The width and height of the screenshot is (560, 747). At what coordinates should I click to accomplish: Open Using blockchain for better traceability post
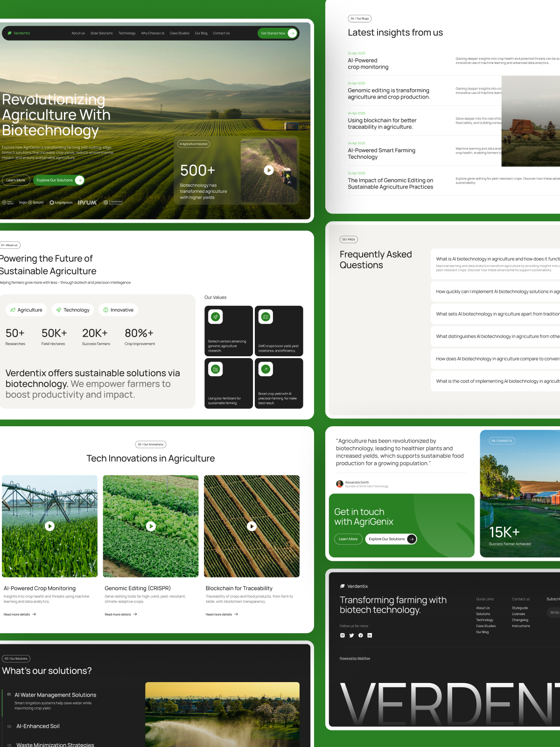pyautogui.click(x=382, y=124)
